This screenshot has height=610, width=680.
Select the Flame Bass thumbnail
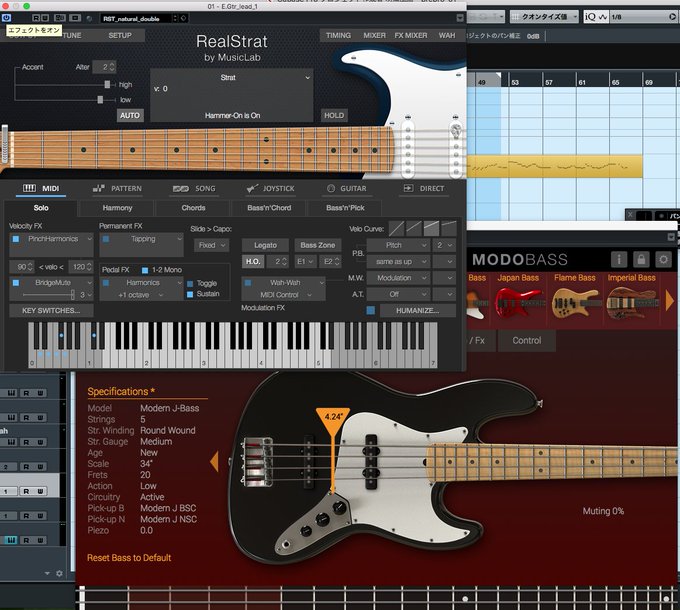click(x=575, y=299)
